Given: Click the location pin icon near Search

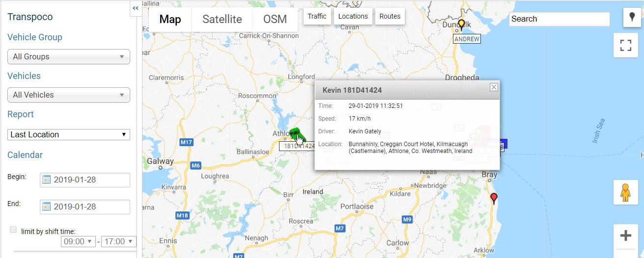Looking at the screenshot, I should coord(632,18).
